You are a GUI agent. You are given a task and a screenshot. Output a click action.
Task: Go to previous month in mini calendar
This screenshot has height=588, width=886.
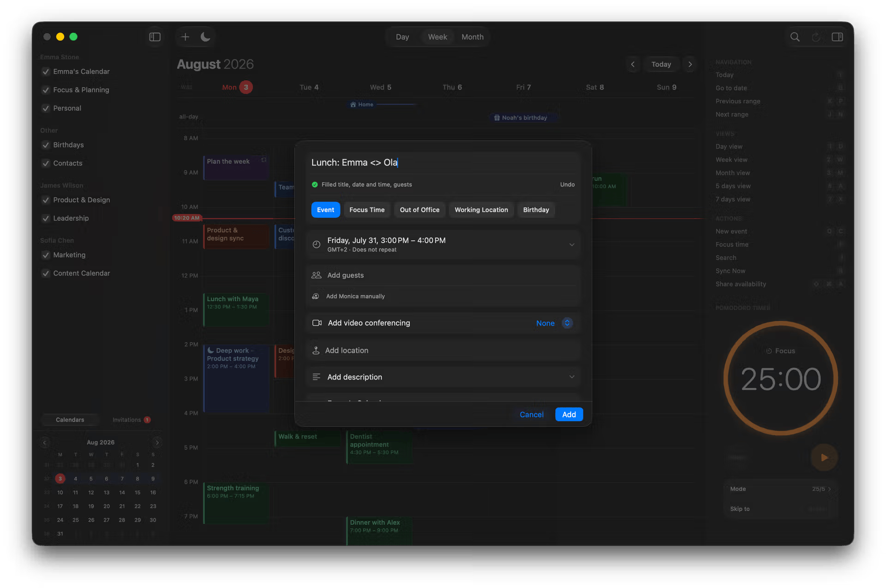45,443
